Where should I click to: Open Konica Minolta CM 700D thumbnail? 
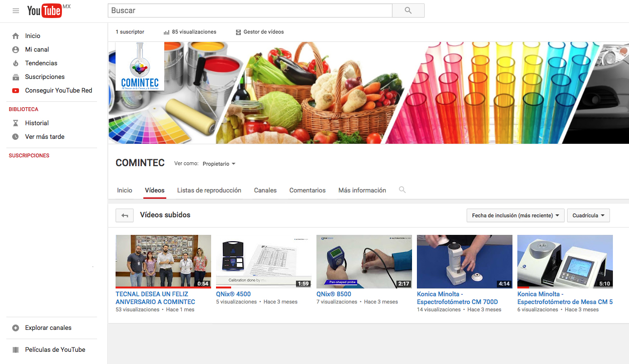pyautogui.click(x=464, y=262)
